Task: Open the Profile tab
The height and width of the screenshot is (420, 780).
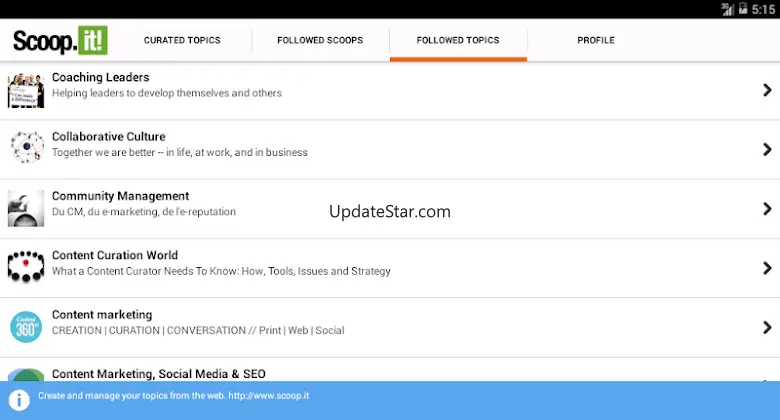Action: coord(596,40)
